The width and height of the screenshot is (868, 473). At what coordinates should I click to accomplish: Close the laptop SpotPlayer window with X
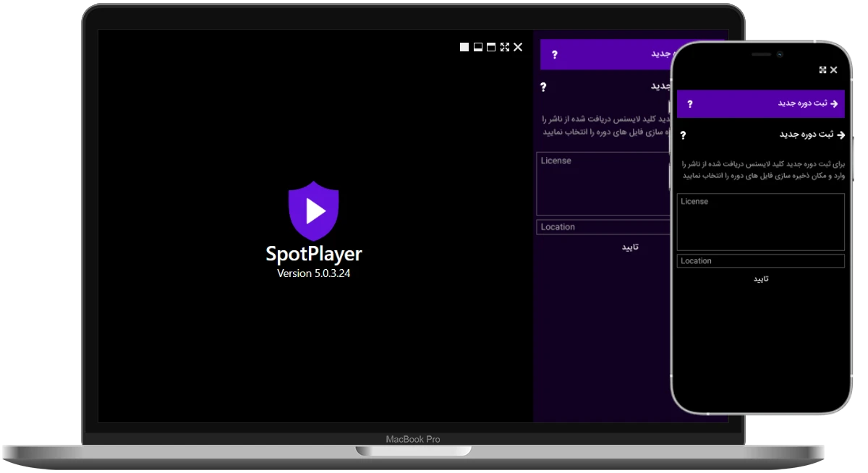coord(518,47)
